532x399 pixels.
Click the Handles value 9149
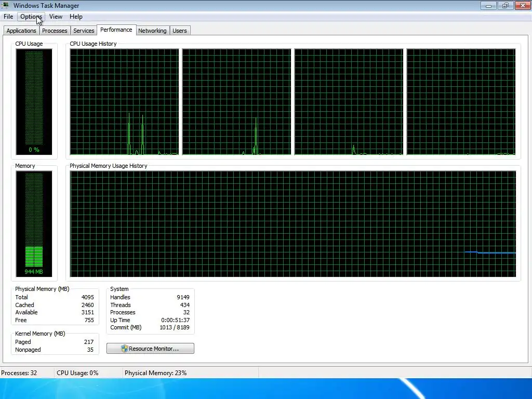[183, 297]
